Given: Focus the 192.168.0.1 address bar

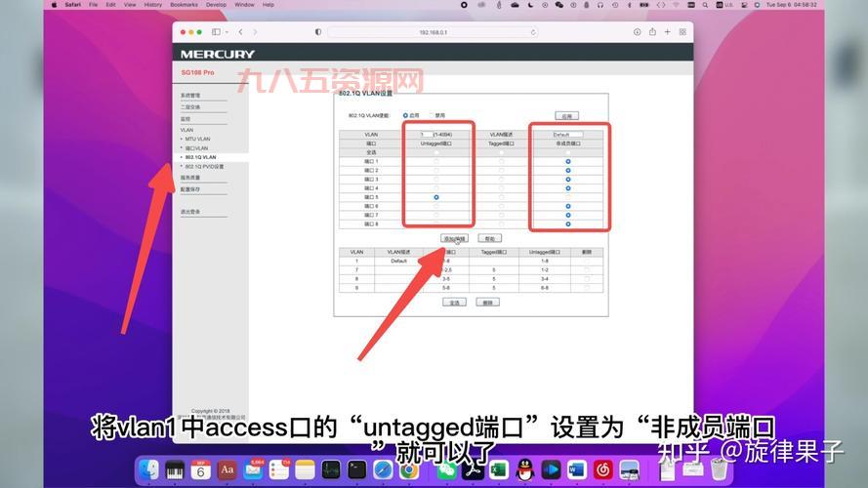Looking at the screenshot, I should pos(433,32).
